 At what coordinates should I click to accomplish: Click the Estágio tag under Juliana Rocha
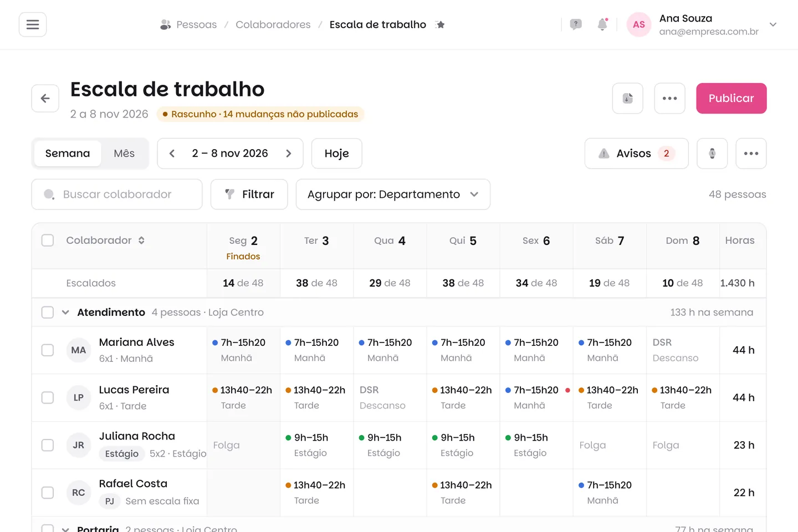(122, 454)
